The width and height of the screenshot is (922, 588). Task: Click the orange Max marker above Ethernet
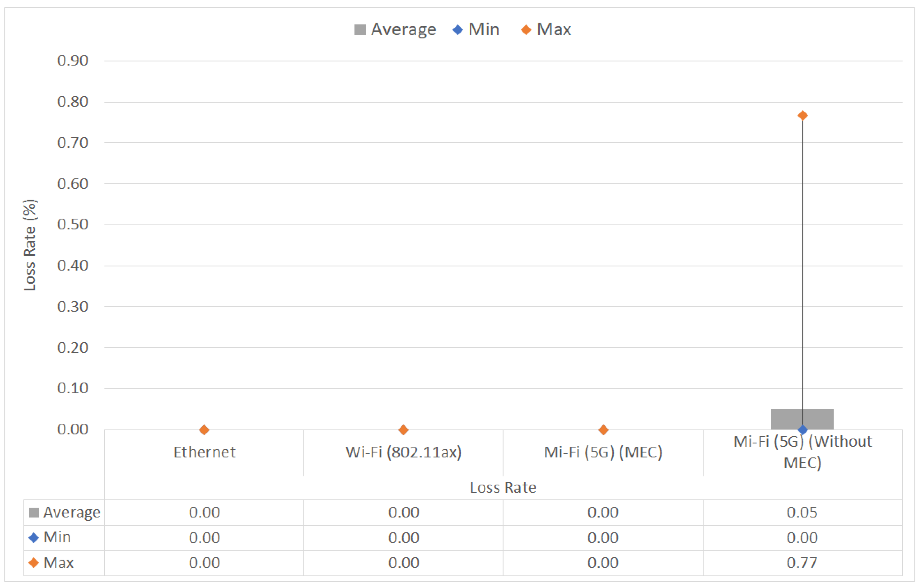204,430
